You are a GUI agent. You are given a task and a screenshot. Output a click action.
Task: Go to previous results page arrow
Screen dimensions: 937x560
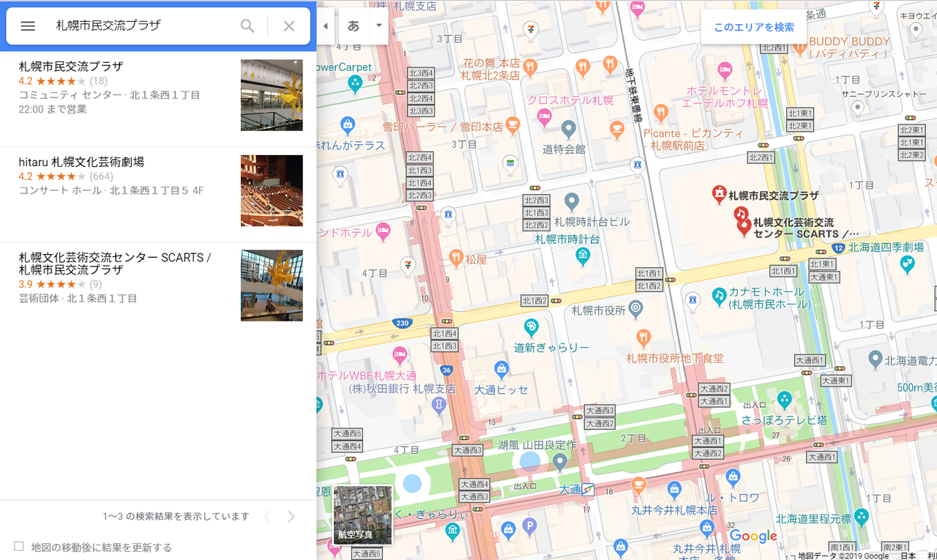point(267,517)
